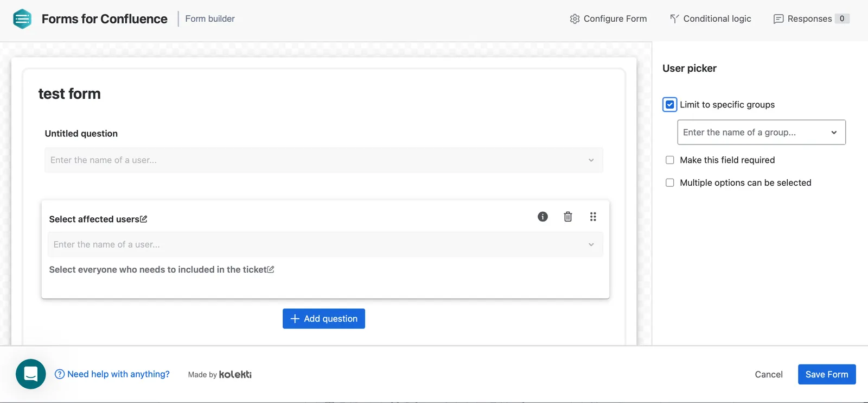
Task: Click the Made by Kolekti logo
Action: click(235, 374)
